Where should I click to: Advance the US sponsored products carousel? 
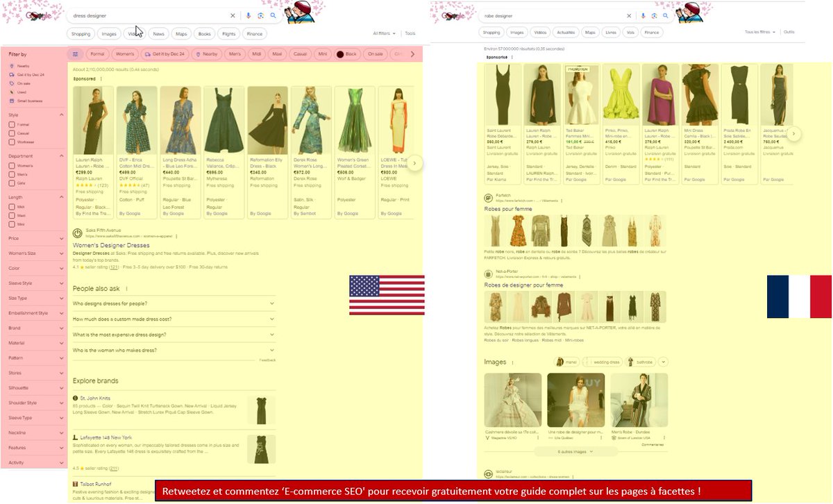[x=414, y=163]
